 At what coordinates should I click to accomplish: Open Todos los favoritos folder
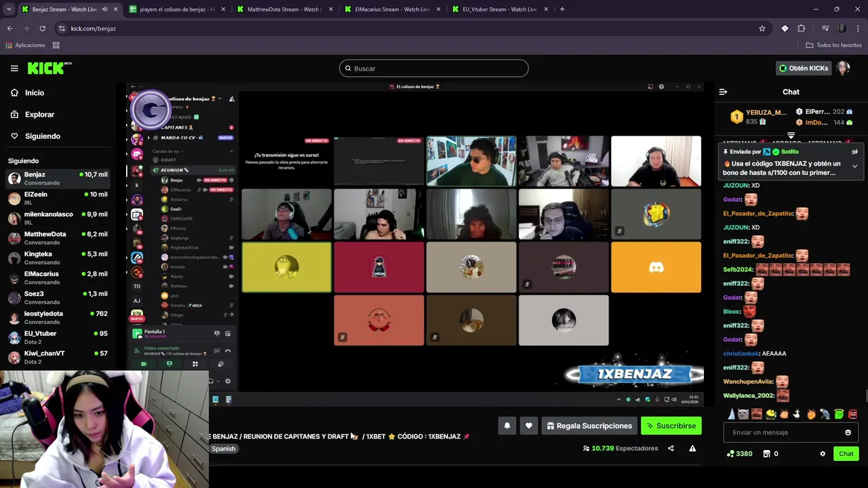tap(833, 45)
